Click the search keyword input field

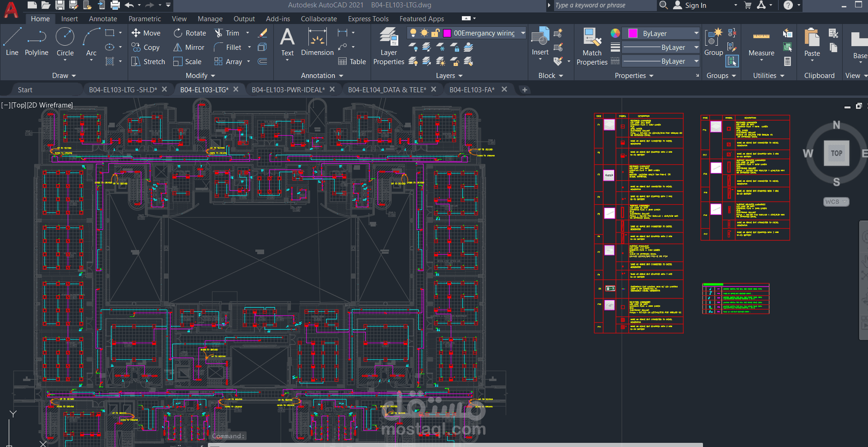point(604,6)
